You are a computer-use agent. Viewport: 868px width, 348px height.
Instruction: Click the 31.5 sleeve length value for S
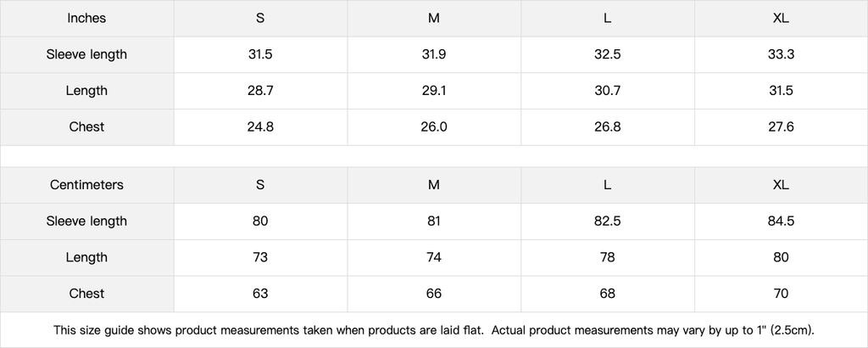(260, 54)
